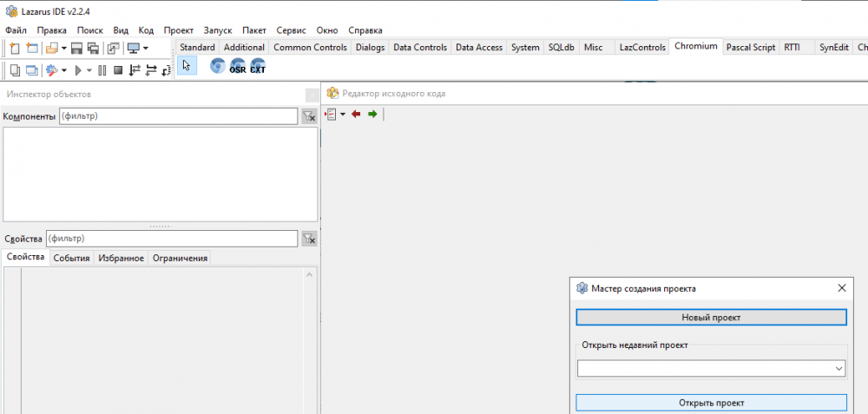Show the units list icon
The width and height of the screenshot is (868, 414).
15,70
